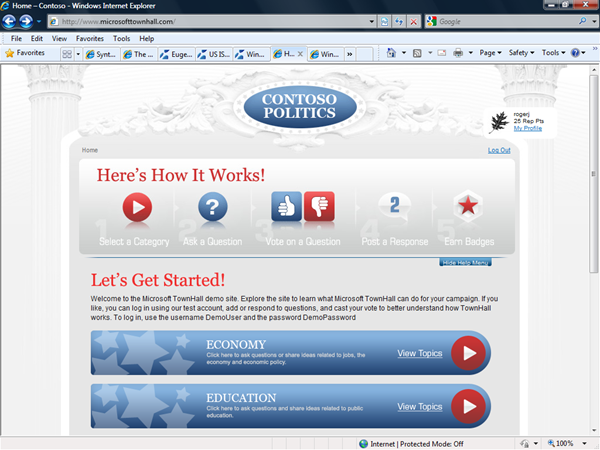600x450 pixels.
Task: Open View Topics link for Education
Action: point(420,406)
